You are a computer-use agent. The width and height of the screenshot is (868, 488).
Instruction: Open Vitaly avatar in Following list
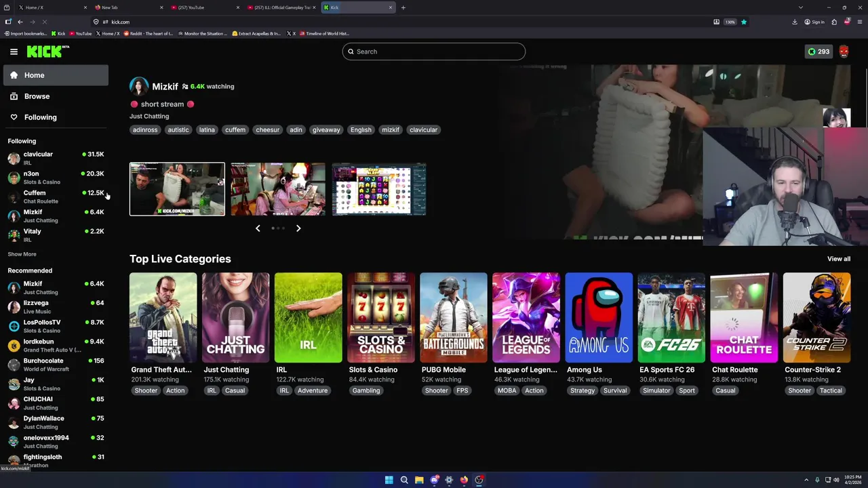14,235
